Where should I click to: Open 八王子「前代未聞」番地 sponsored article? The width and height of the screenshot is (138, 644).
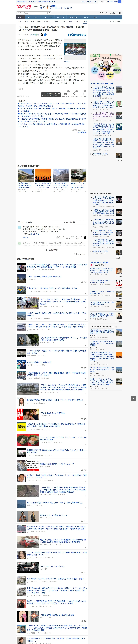pos(44,276)
